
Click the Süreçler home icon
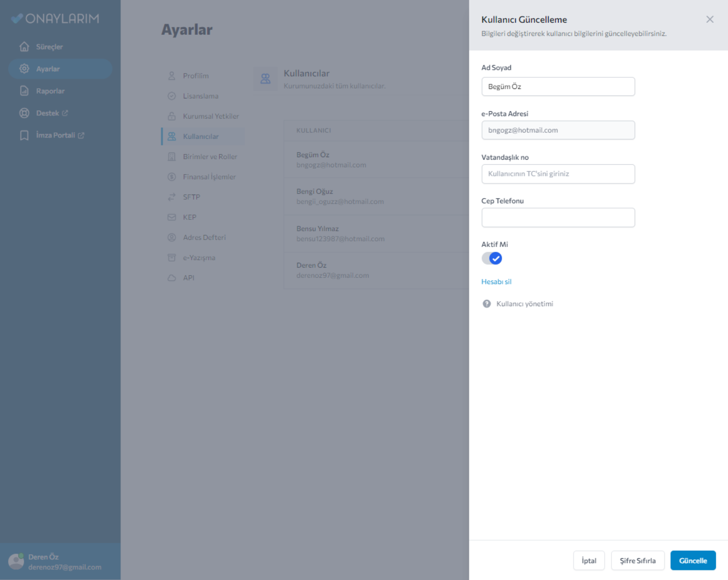coord(24,46)
